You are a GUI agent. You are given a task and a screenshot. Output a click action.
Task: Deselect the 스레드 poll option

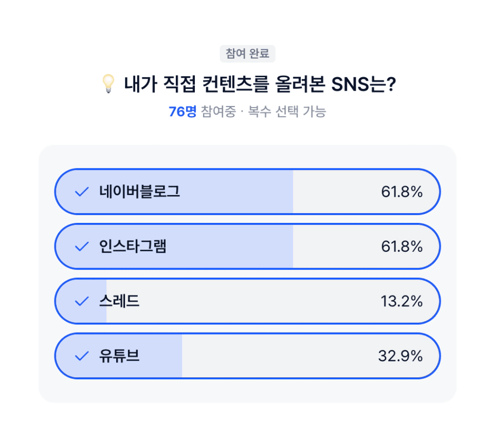(247, 301)
